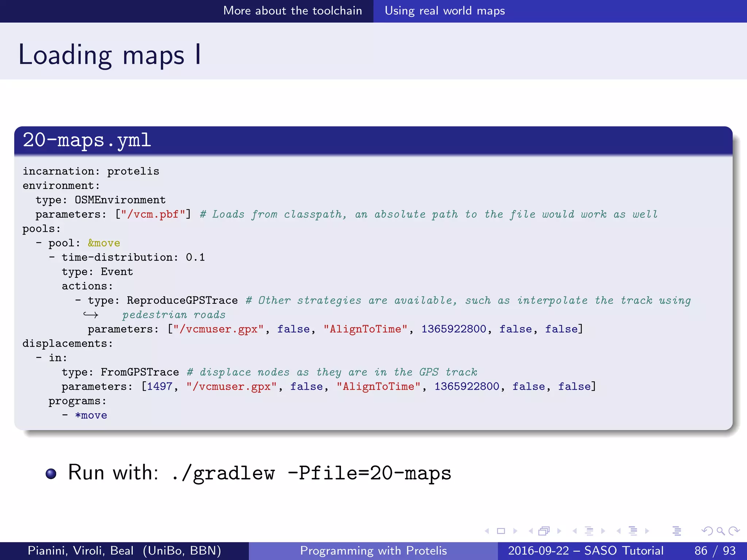Click the '*move' alias reference
The width and height of the screenshot is (747, 560).
(91, 415)
